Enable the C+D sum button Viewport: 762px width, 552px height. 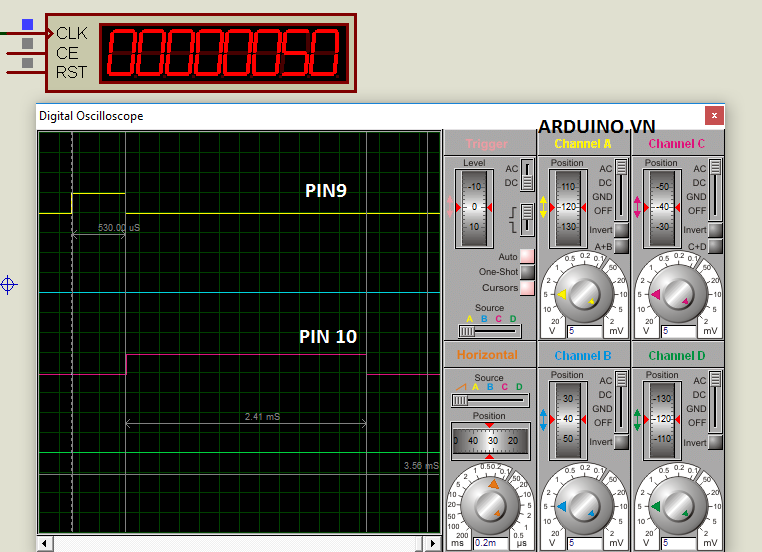tap(715, 246)
